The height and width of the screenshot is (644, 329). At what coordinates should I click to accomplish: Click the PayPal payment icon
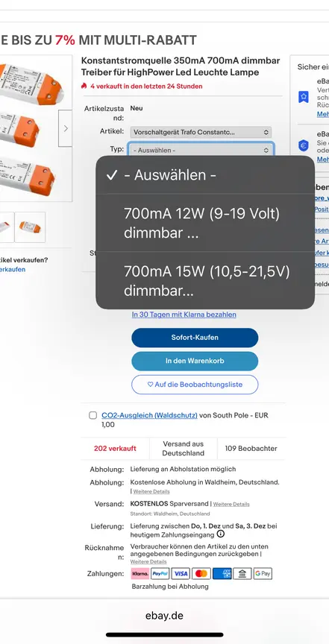coord(160,573)
